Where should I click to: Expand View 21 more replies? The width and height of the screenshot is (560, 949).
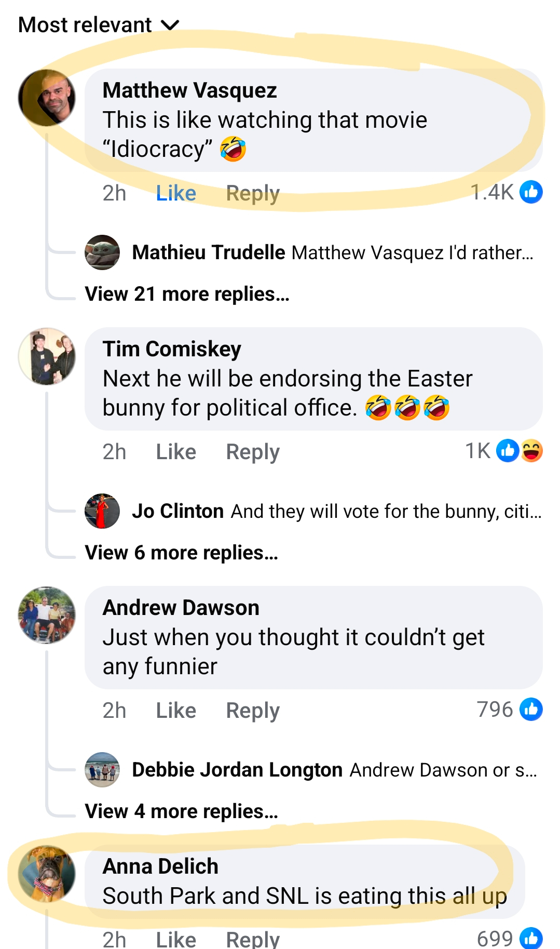(x=187, y=294)
